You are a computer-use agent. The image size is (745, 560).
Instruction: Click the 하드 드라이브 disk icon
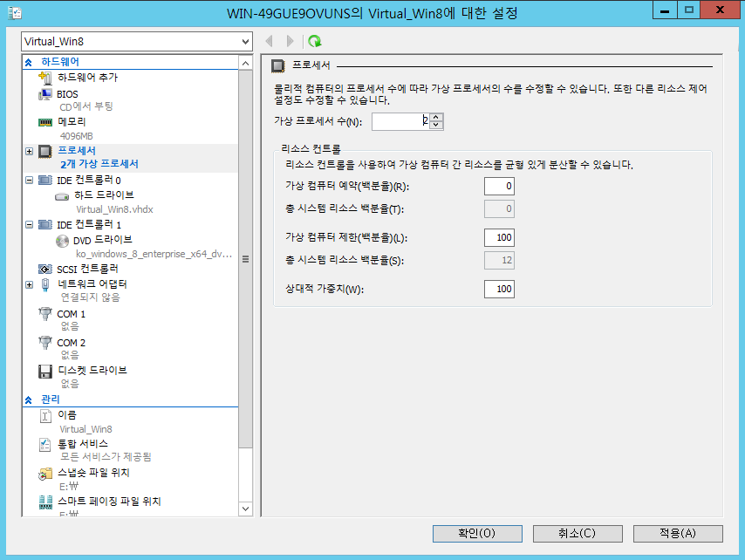click(62, 196)
